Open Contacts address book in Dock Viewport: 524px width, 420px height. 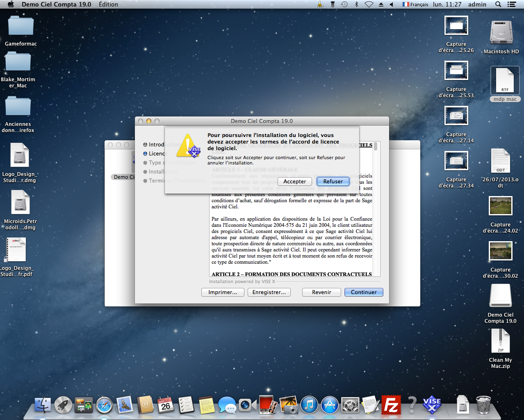coord(145,405)
